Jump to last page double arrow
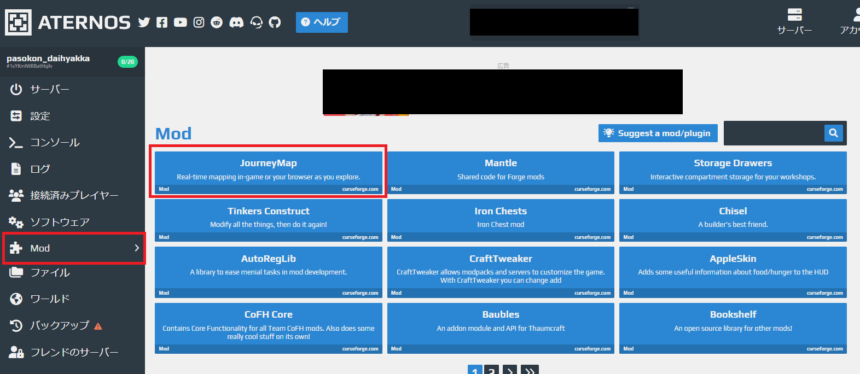 530,370
